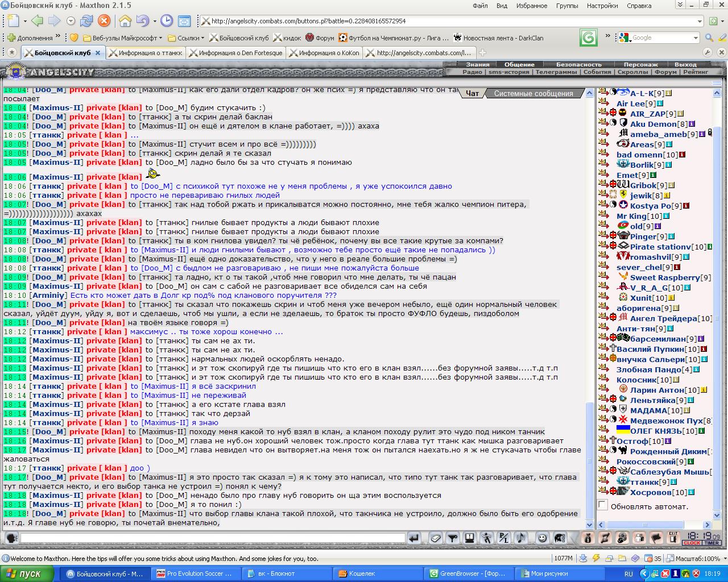Click the ad blocker counter icon showing 35
The image size is (728, 582).
(x=653, y=558)
